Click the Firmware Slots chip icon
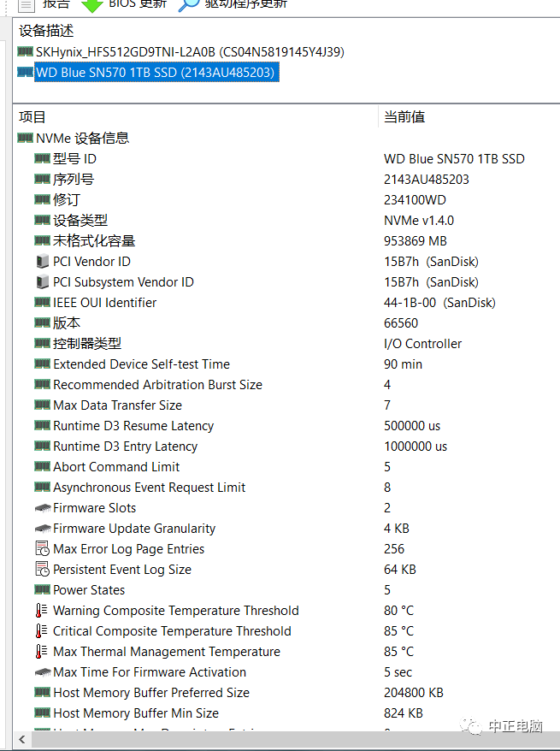Screen dimensions: 560x751 click(x=43, y=508)
